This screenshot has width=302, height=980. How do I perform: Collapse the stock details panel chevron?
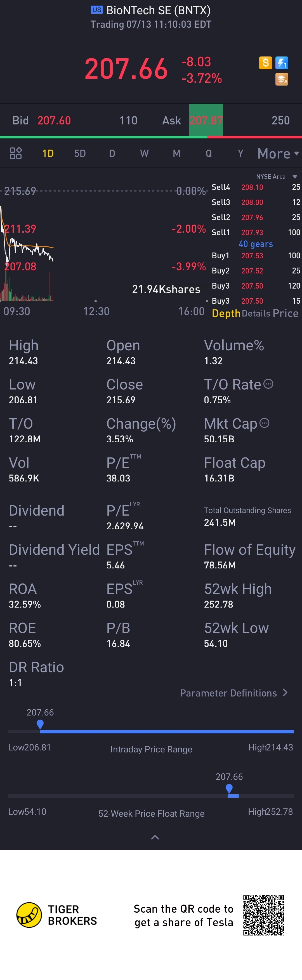pyautogui.click(x=155, y=837)
